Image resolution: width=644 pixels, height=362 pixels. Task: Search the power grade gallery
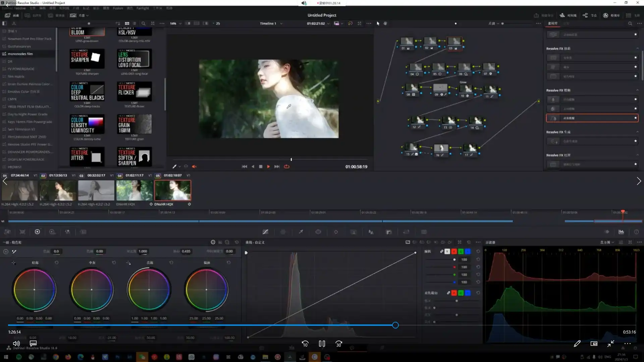(x=143, y=23)
